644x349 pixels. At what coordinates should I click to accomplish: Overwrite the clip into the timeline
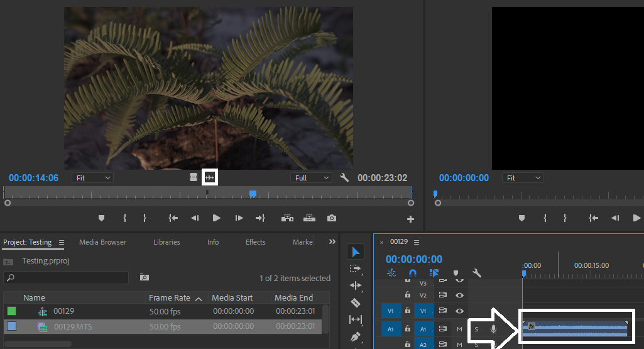point(309,218)
